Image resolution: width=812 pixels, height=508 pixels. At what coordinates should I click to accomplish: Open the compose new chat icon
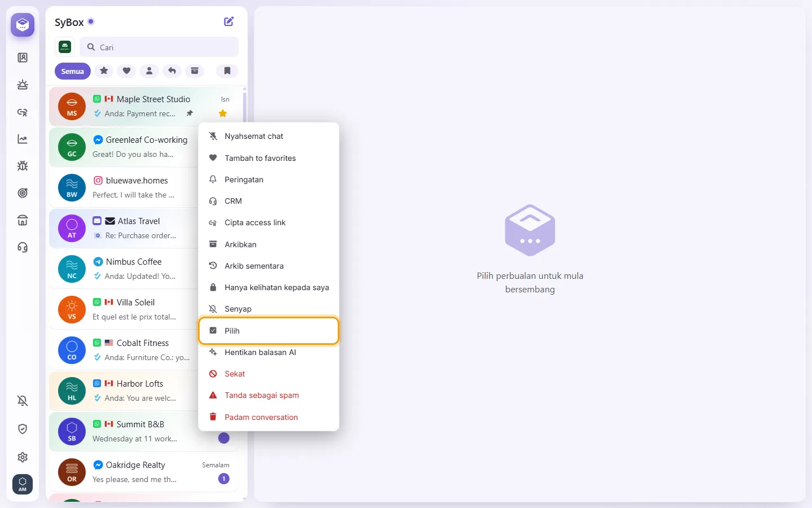(x=229, y=21)
